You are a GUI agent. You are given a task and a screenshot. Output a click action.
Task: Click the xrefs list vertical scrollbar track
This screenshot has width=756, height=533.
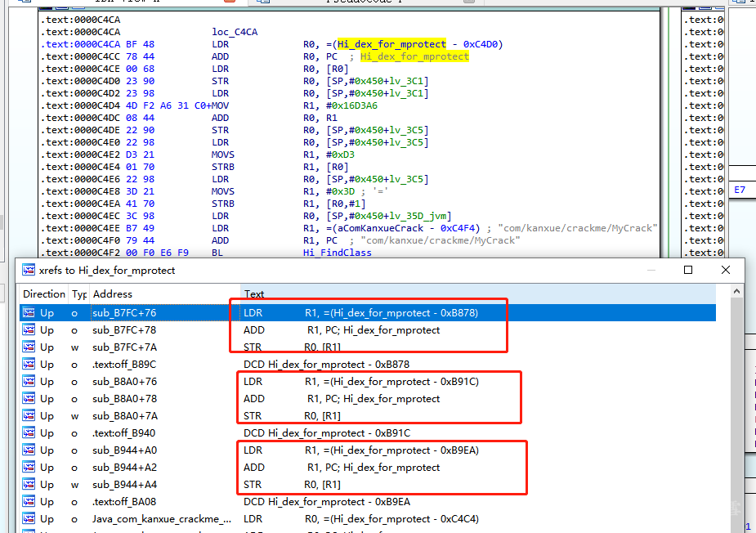click(736, 414)
